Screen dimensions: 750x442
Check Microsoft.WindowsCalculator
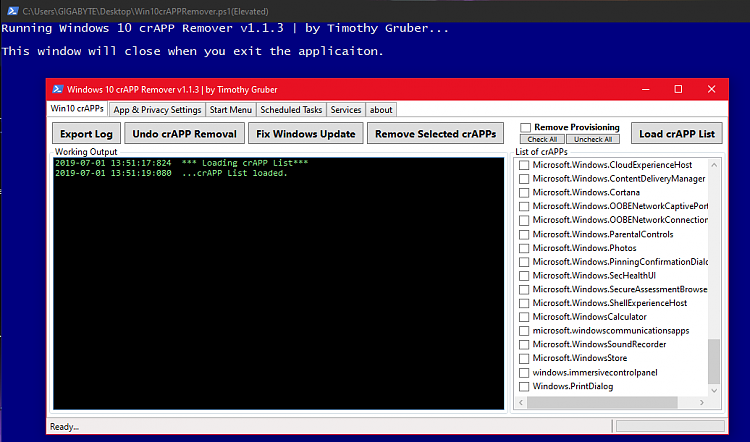(x=524, y=317)
